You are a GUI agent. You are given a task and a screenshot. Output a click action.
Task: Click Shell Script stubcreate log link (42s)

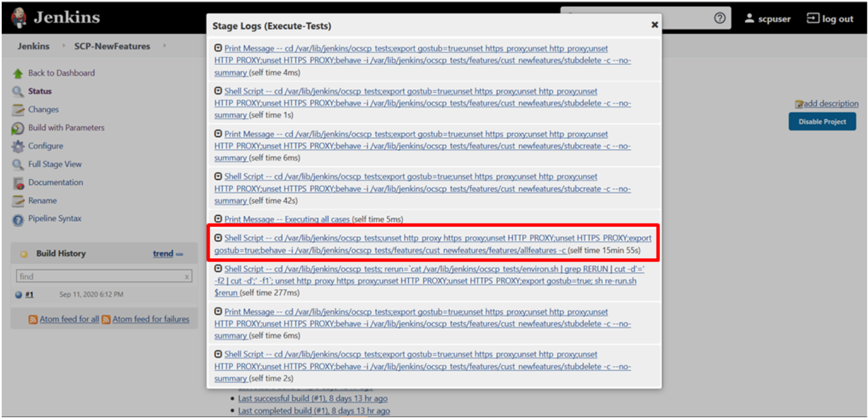[422, 188]
